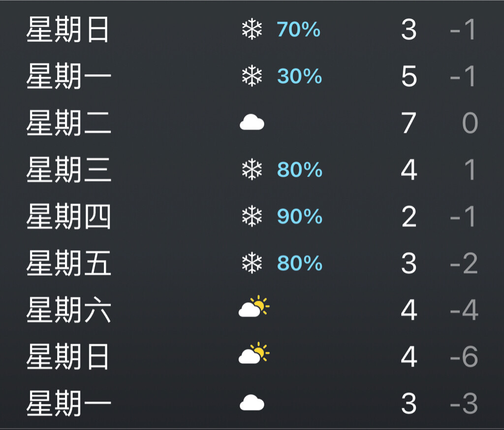The image size is (504, 430).
Task: Click the partly sunny icon for 星期六
Action: [254, 306]
